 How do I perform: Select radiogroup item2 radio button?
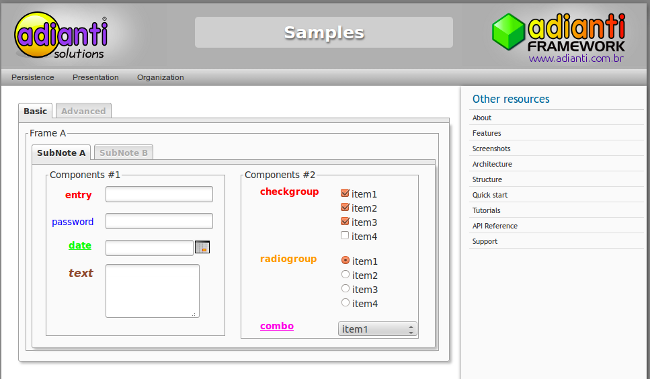click(345, 275)
